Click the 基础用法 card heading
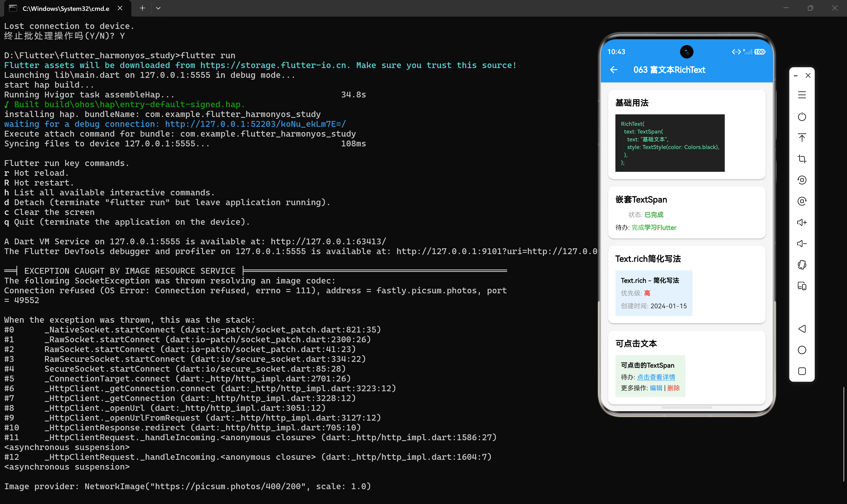 pyautogui.click(x=632, y=103)
